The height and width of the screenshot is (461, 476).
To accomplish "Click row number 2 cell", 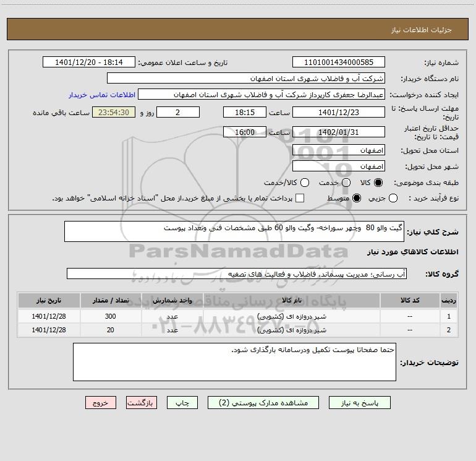I will coord(449,330).
